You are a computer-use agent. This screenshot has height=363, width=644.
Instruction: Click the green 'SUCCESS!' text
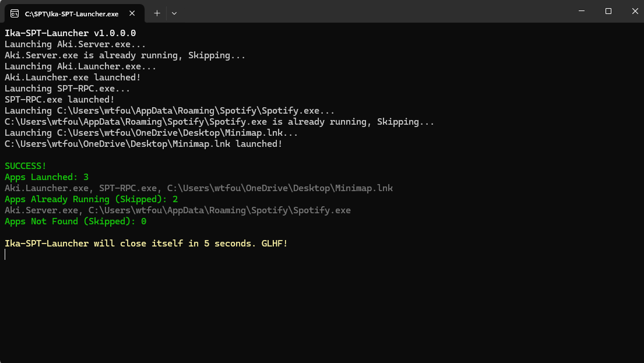(x=26, y=166)
